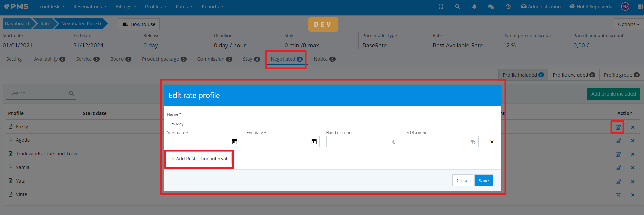Click Add Restriction interval button
Image resolution: width=644 pixels, height=215 pixels.
[x=199, y=159]
